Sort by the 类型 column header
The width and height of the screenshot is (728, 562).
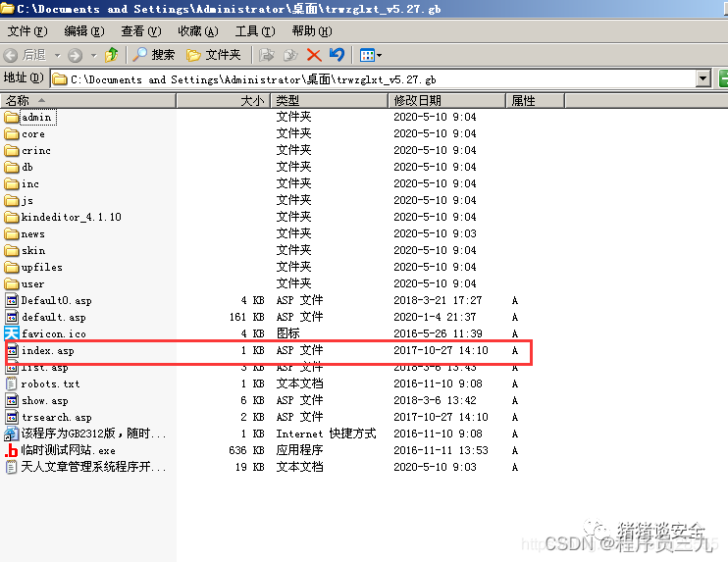tap(330, 100)
